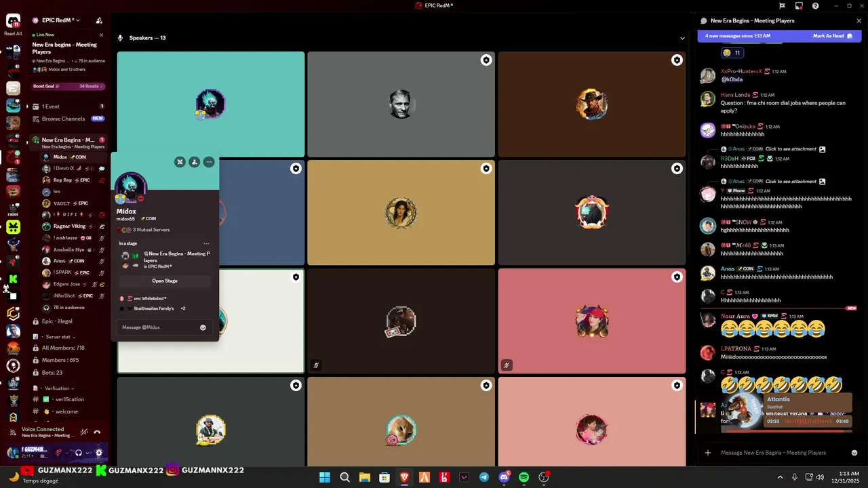Open the 1 Event entry
868x488 pixels.
tap(68, 106)
